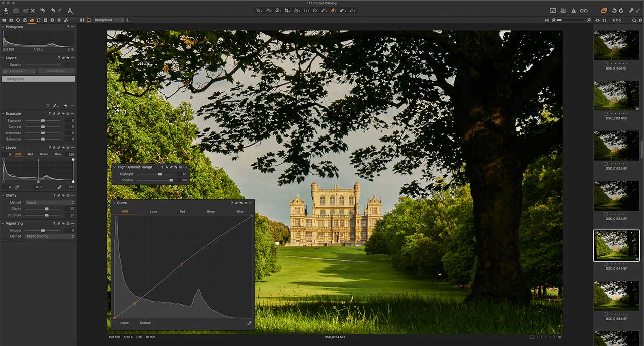Select the pointer cursor tool
The height and width of the screenshot is (346, 644).
[x=258, y=10]
